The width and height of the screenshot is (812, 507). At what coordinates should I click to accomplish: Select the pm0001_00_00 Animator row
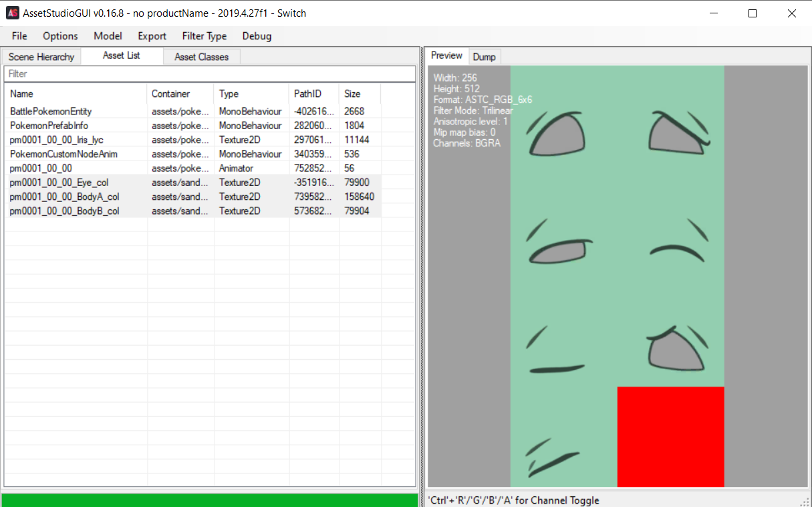coord(193,168)
